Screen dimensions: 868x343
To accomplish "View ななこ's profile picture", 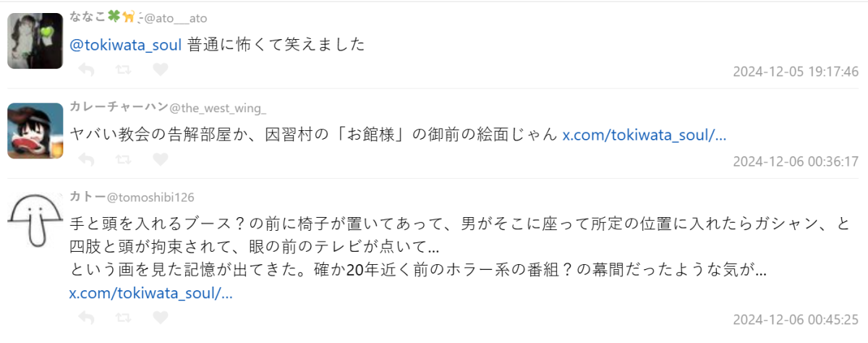I will [x=35, y=41].
